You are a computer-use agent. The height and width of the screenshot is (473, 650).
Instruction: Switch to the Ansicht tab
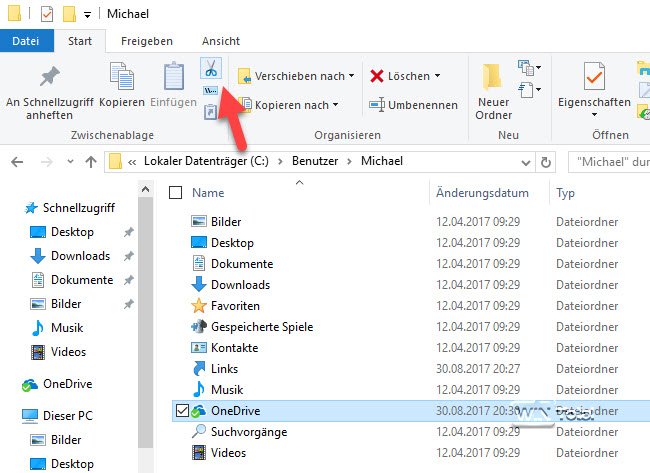[x=221, y=41]
